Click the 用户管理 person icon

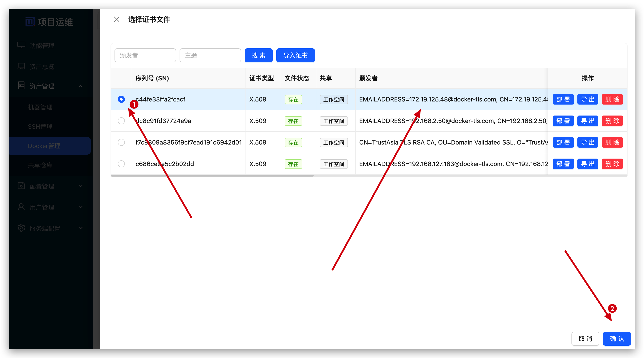tap(21, 207)
